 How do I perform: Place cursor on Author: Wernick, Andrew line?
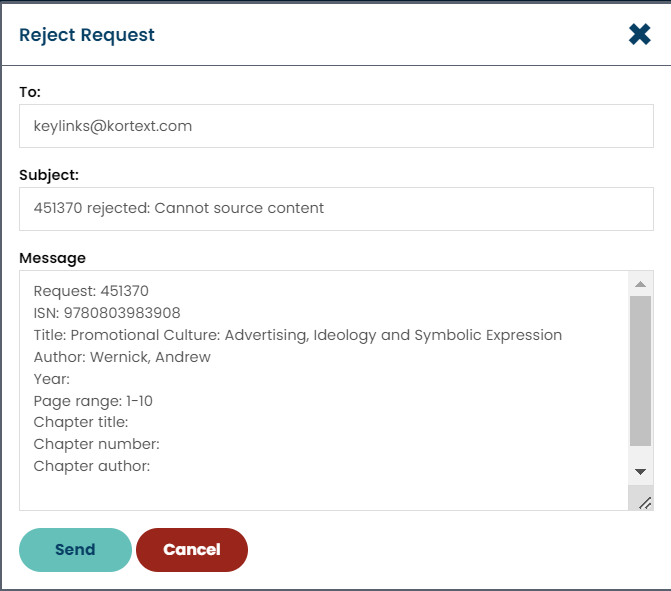(x=122, y=357)
